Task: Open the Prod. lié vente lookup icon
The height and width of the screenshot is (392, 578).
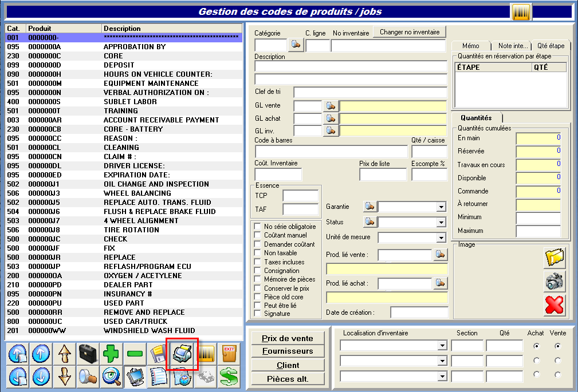Action: (x=440, y=254)
